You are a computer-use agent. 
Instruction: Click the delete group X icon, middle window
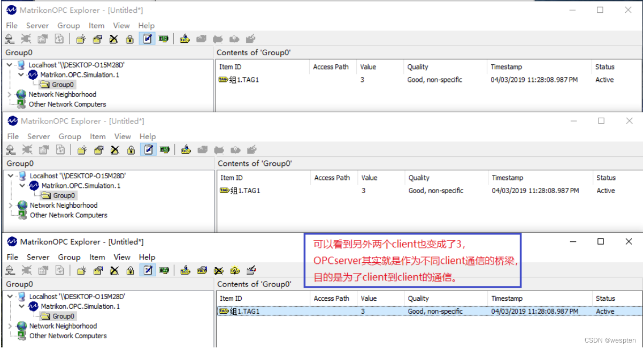114,149
